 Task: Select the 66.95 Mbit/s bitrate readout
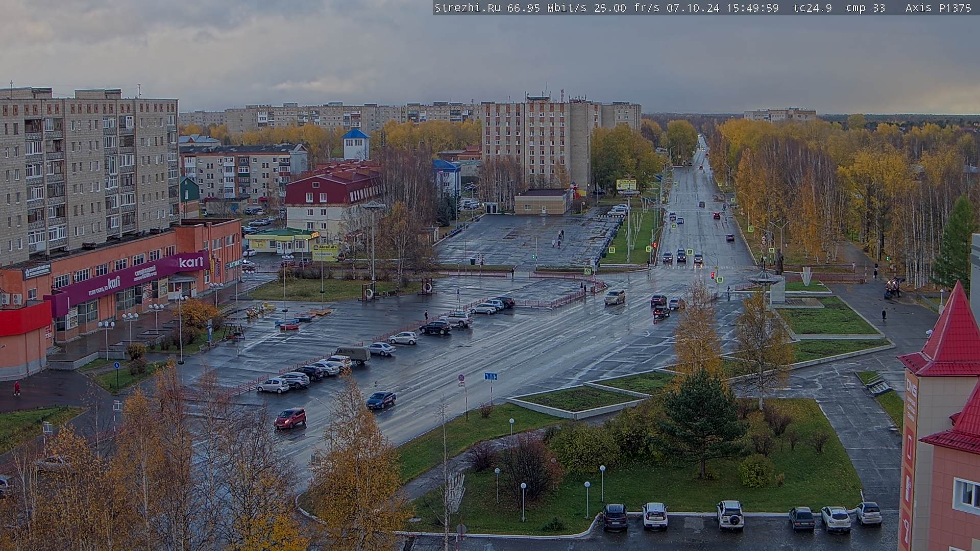pos(548,8)
